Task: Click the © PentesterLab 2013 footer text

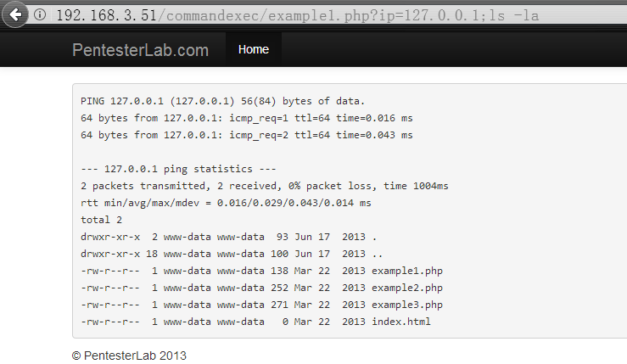Action: 129,356
